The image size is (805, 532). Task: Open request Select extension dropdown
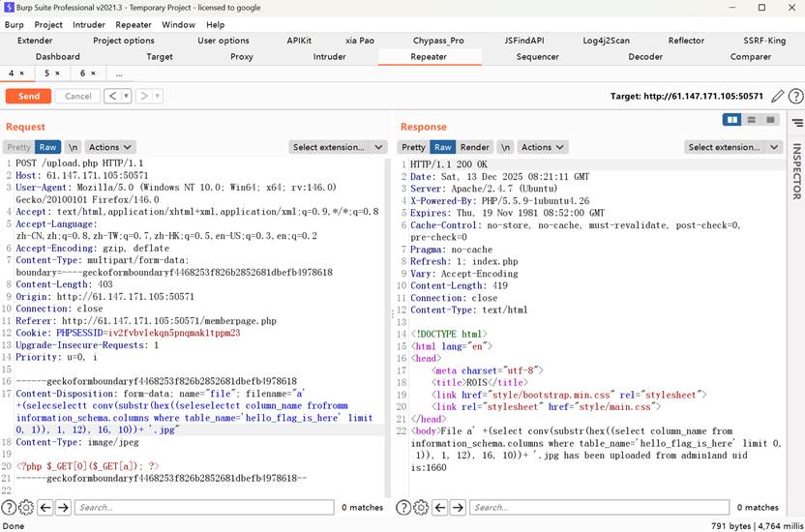[338, 147]
